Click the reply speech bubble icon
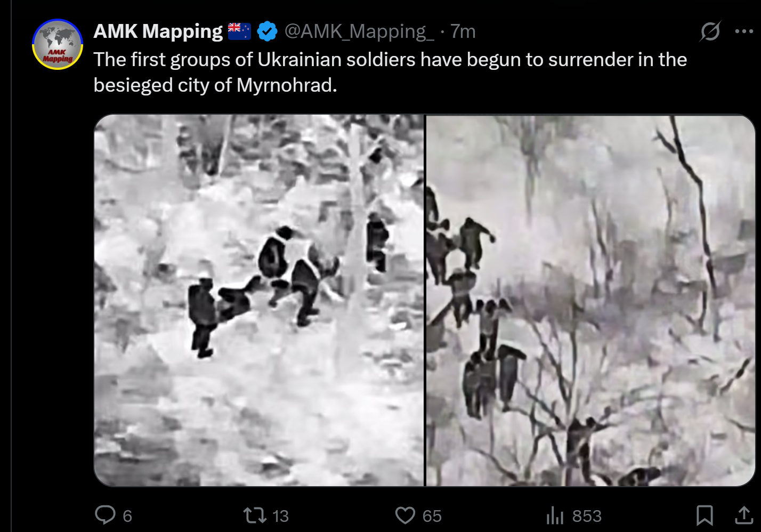 point(105,515)
